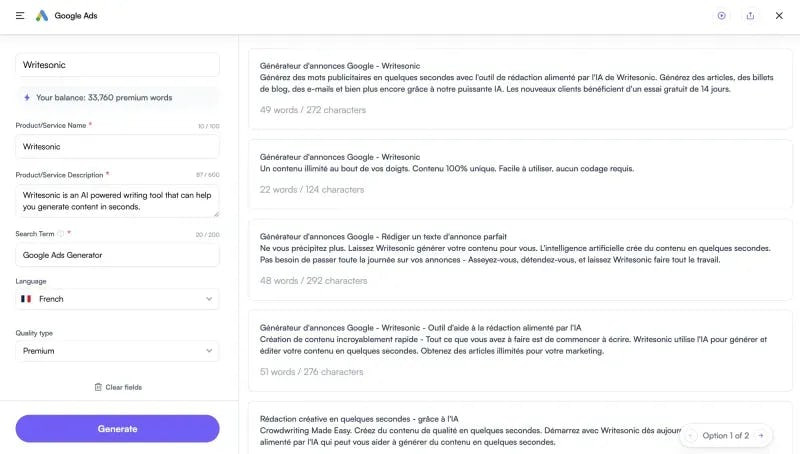Open the Quality type dropdown
This screenshot has height=454, width=800.
(x=117, y=351)
